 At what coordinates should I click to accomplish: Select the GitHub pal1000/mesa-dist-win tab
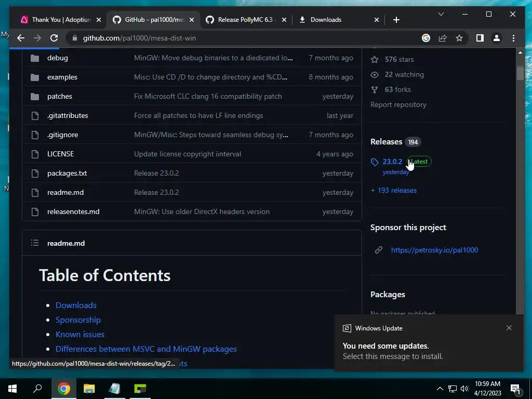(x=153, y=20)
